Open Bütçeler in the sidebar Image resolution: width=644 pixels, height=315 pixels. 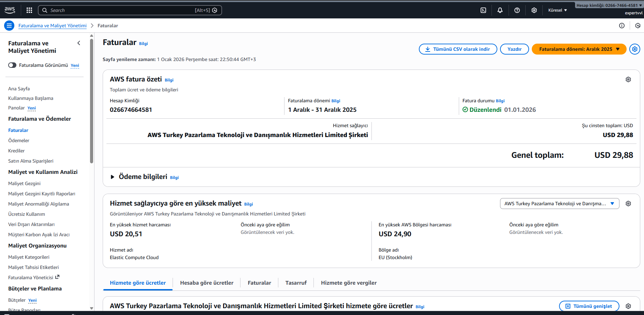click(17, 300)
